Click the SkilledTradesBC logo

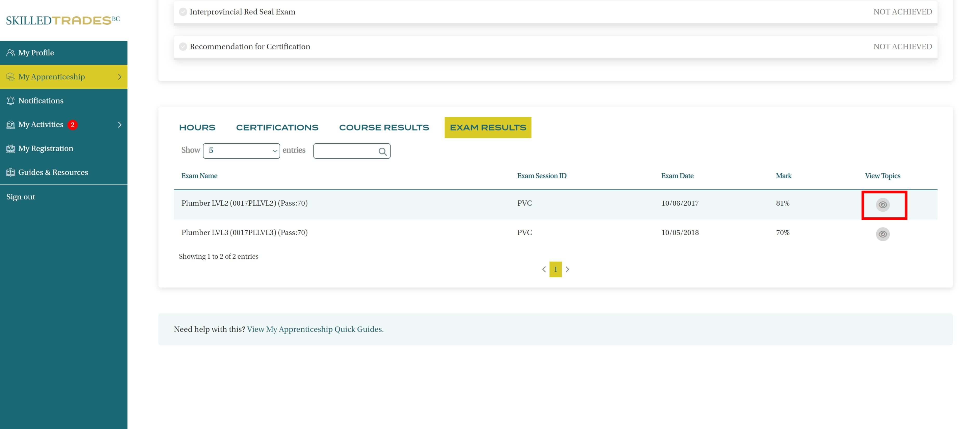coord(63,20)
